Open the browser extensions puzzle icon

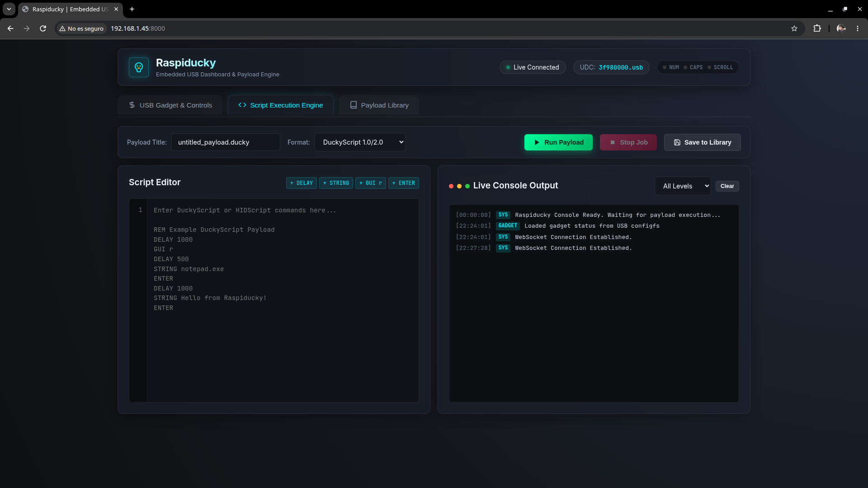817,28
